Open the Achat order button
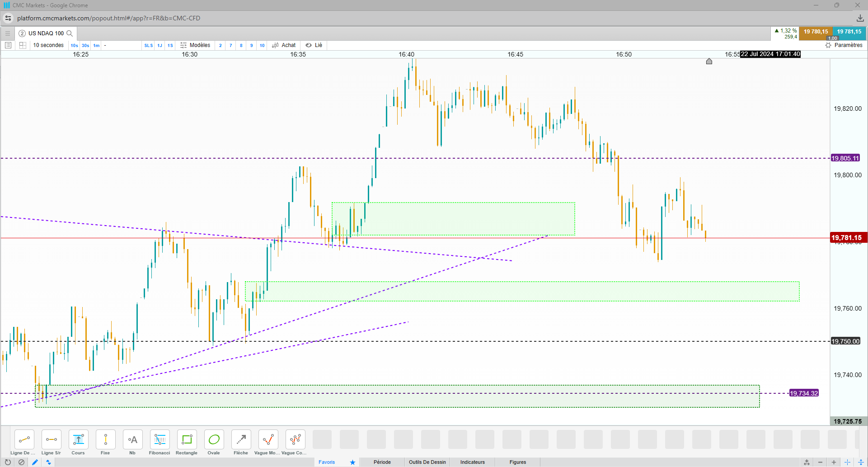 pos(284,45)
